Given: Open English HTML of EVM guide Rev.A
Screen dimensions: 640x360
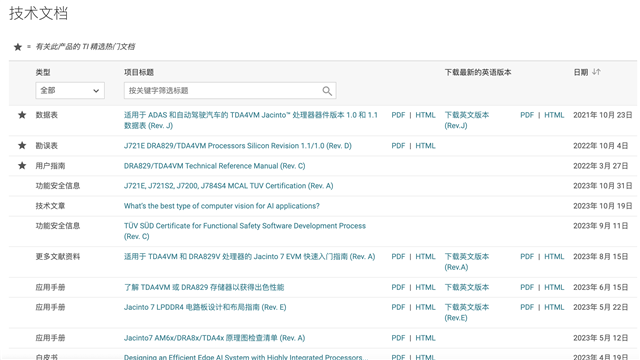Looking at the screenshot, I should [554, 257].
